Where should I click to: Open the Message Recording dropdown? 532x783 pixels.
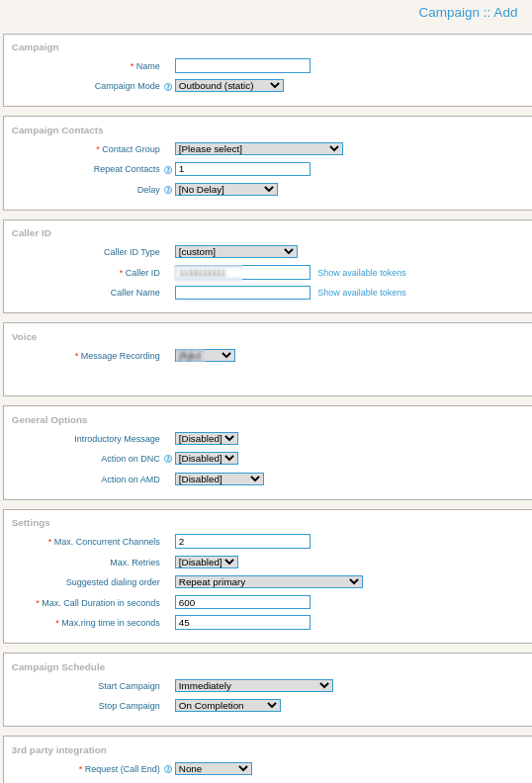[206, 356]
